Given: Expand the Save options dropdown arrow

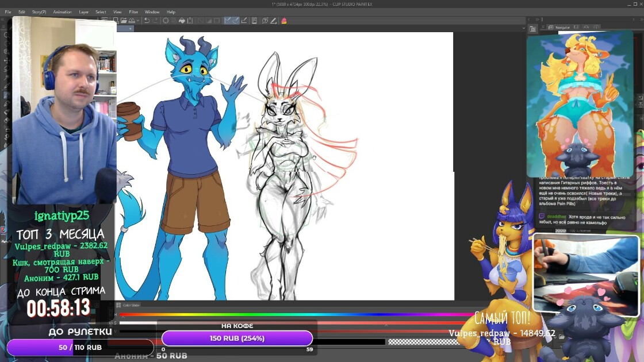Looking at the screenshot, I should click(138, 21).
